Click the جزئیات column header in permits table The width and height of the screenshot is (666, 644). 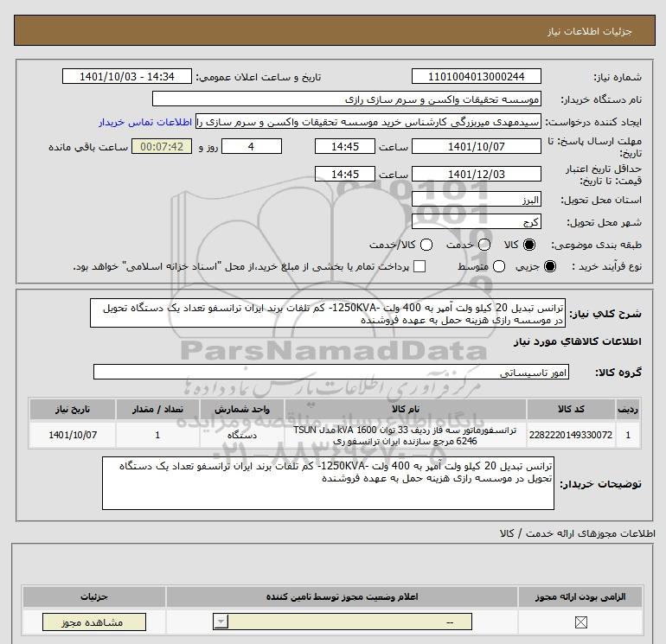click(x=94, y=596)
